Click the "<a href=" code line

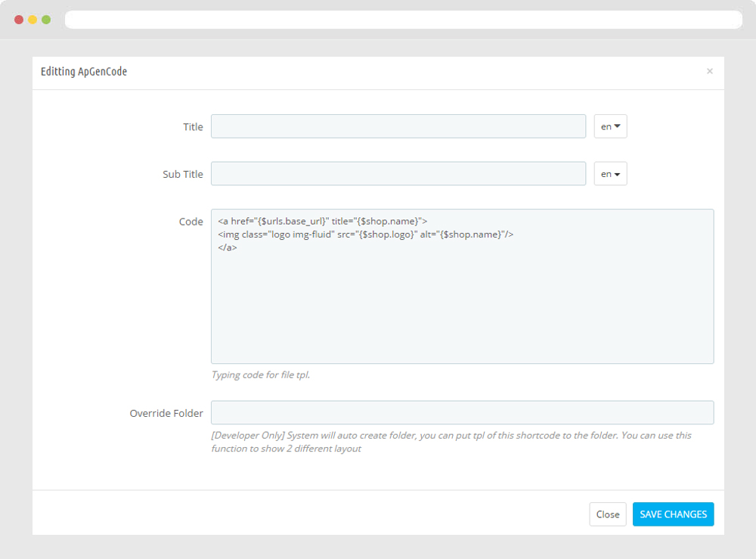(322, 222)
